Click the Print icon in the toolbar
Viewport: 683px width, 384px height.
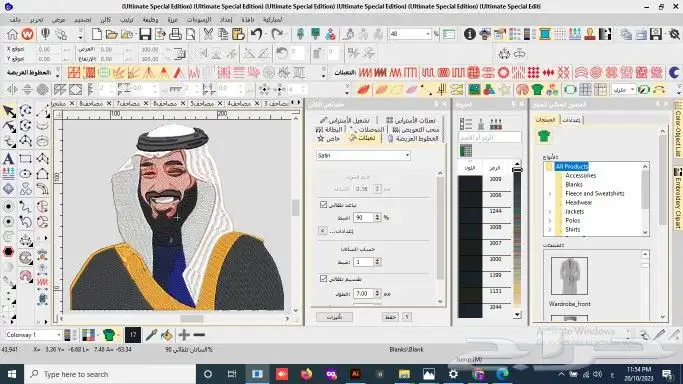pyautogui.click(x=175, y=34)
